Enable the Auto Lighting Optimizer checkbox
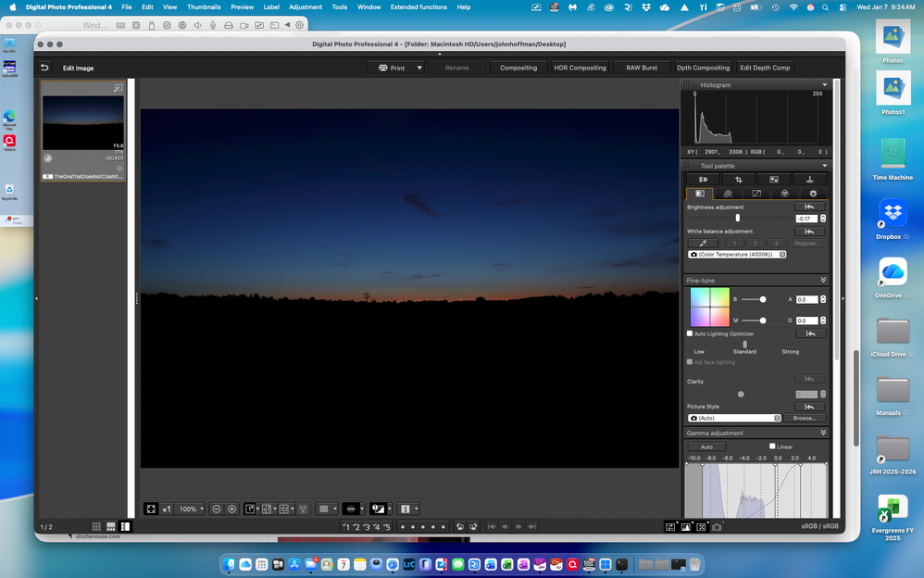The height and width of the screenshot is (578, 924). tap(690, 333)
